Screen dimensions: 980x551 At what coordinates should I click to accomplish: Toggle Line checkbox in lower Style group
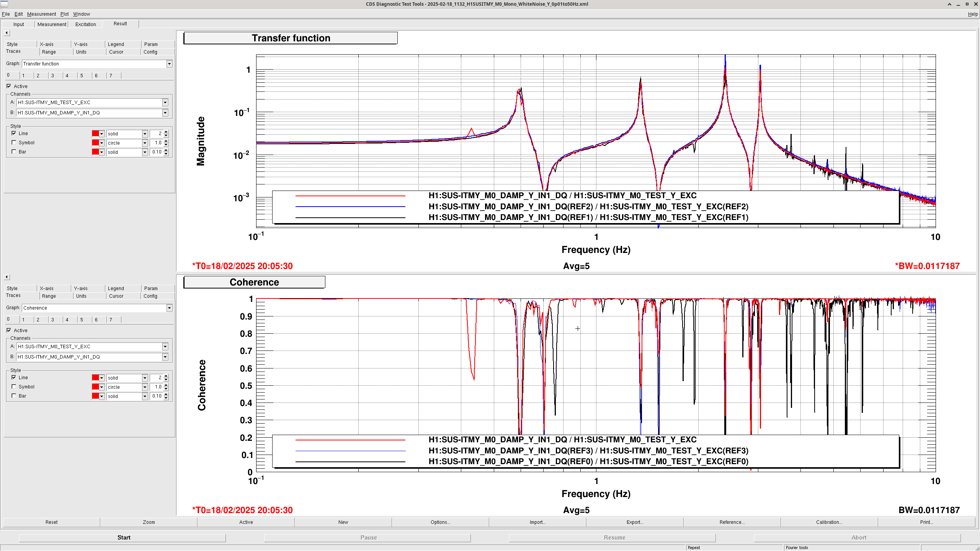[14, 377]
